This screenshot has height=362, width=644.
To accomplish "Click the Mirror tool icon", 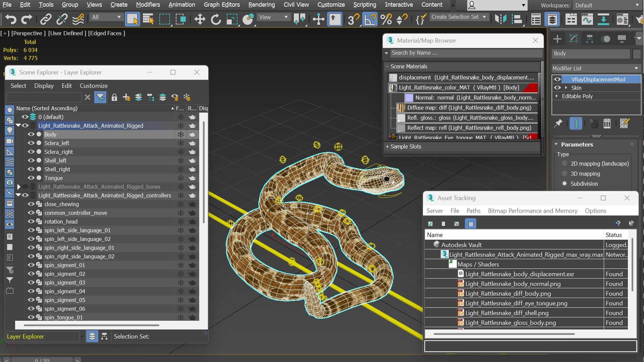I will click(x=500, y=19).
